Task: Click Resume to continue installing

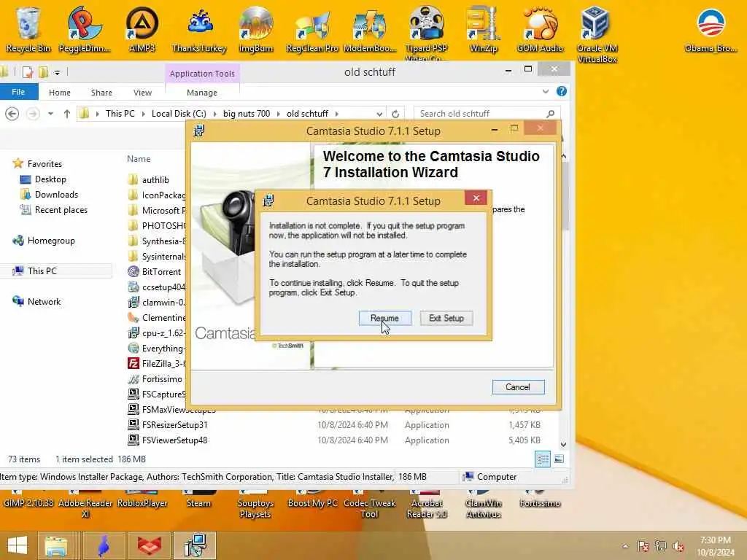Action: click(384, 318)
